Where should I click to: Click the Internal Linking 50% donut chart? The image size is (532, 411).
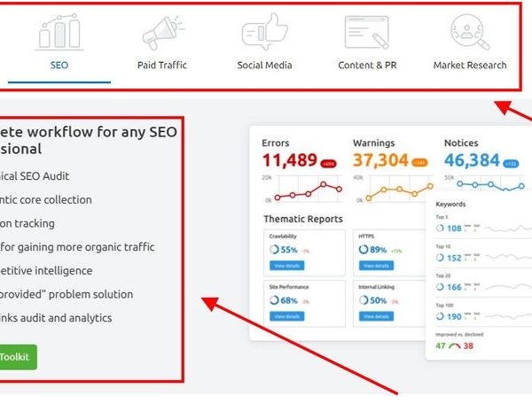[x=364, y=301]
